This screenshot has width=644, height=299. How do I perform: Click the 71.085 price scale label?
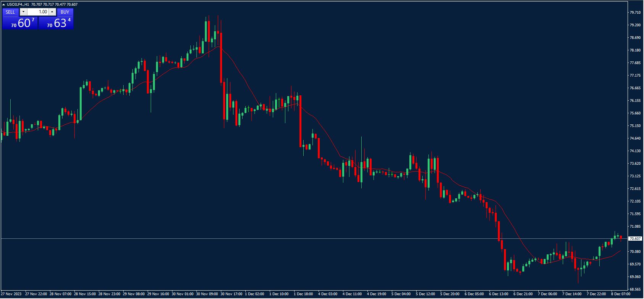635,227
